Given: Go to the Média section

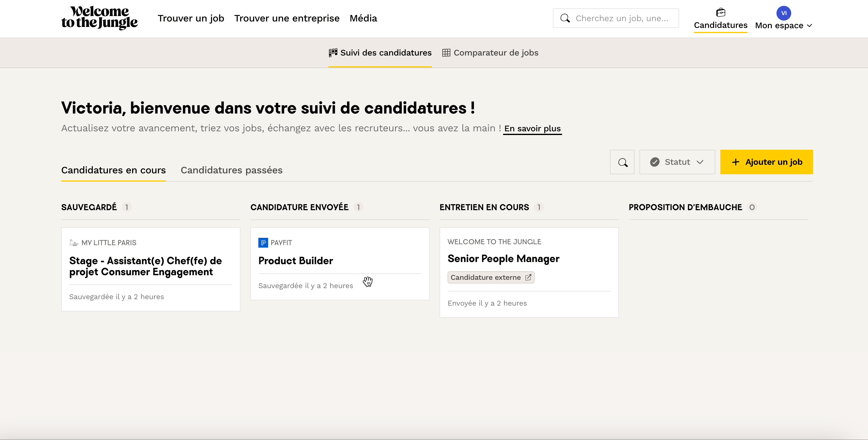Looking at the screenshot, I should point(363,18).
